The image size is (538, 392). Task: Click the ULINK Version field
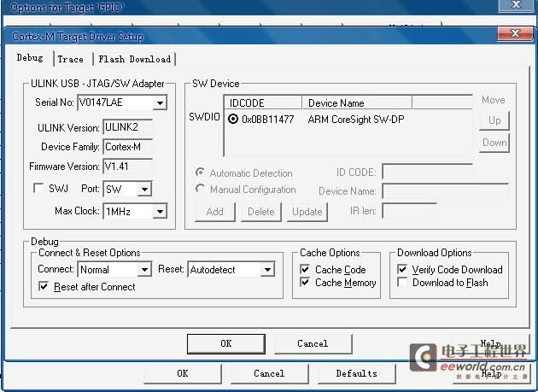click(x=127, y=127)
